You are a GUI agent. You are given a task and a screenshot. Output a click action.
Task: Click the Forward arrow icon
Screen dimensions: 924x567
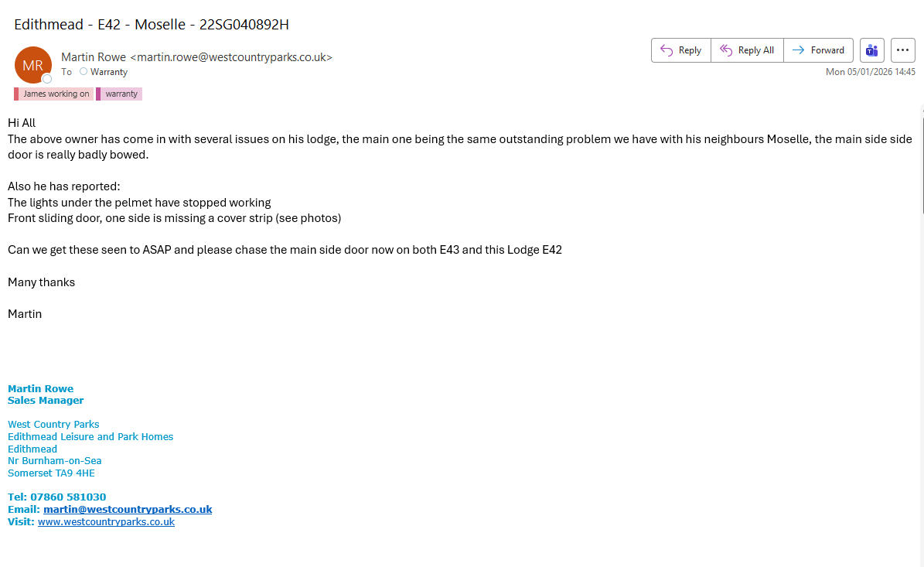tap(798, 50)
